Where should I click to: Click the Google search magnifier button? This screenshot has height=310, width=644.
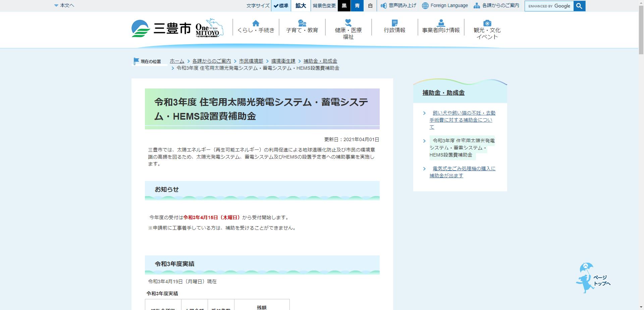pyautogui.click(x=579, y=6)
